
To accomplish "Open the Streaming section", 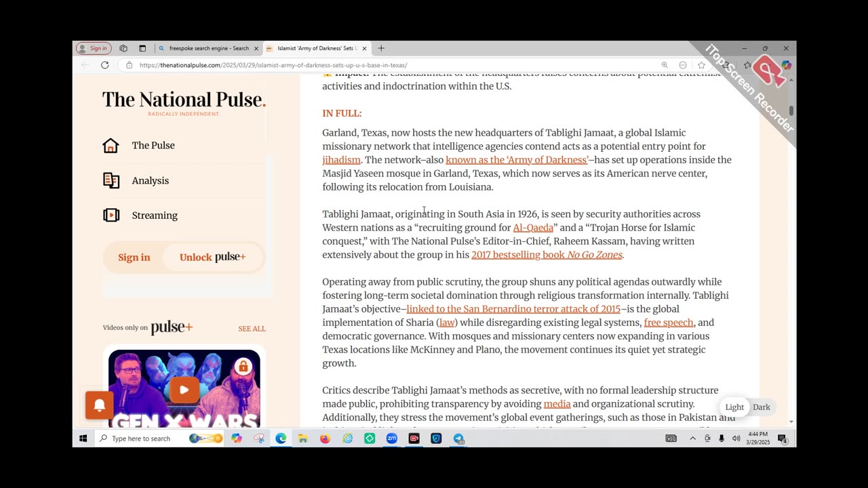I will (x=155, y=215).
